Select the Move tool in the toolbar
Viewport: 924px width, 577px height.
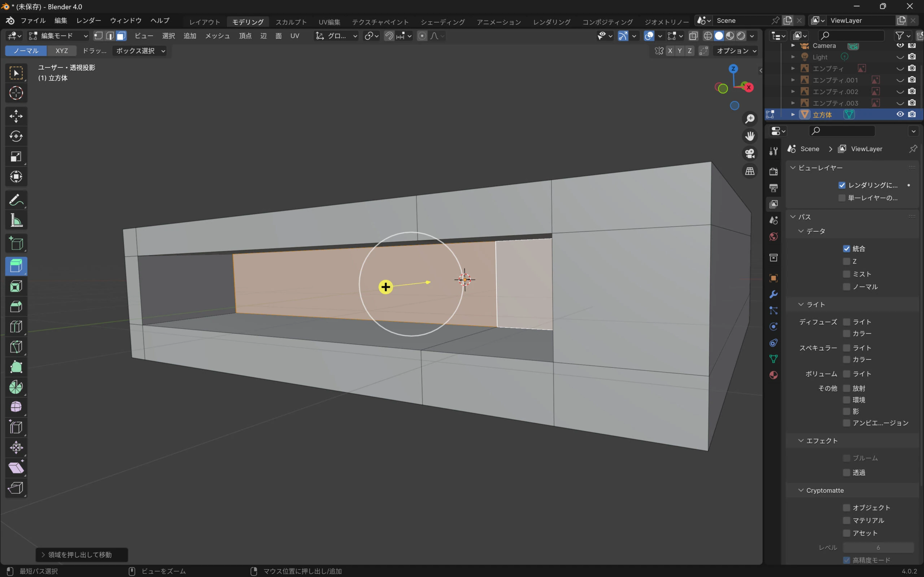[x=16, y=116]
